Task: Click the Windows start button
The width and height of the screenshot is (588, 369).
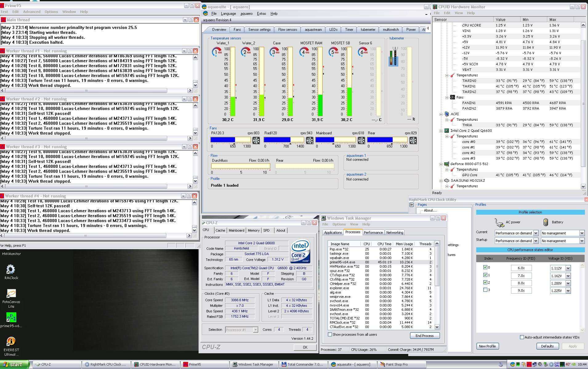Action: (x=14, y=364)
